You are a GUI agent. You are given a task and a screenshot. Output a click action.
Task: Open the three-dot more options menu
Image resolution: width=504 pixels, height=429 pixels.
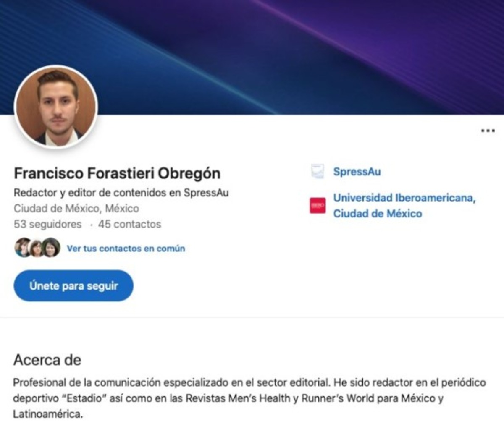[x=487, y=131]
